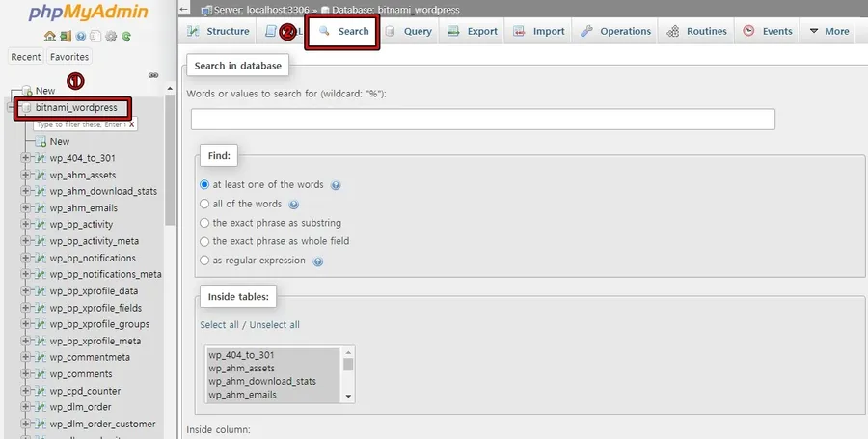The width and height of the screenshot is (868, 439).
Task: Switch to the Query tab
Action: (x=409, y=31)
